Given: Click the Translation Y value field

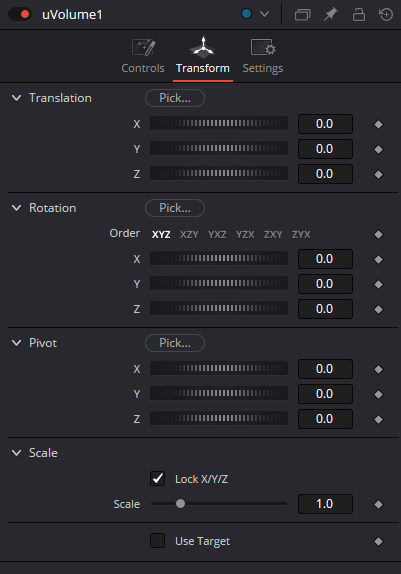Looking at the screenshot, I should (x=325, y=149).
